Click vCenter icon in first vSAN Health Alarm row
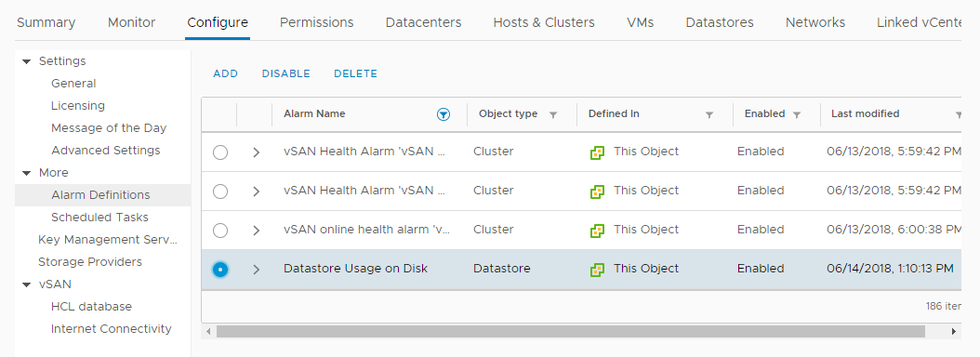Screen dimensions: 980x357 (598, 152)
